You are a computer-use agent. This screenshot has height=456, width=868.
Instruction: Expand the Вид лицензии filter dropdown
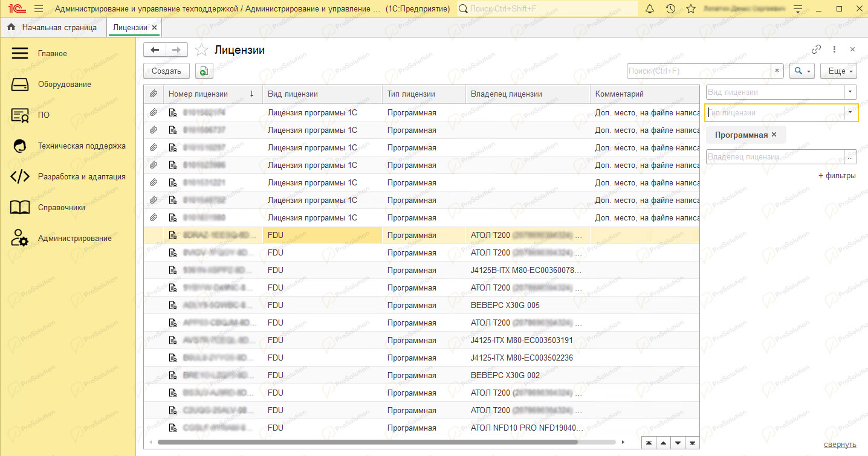tap(850, 92)
